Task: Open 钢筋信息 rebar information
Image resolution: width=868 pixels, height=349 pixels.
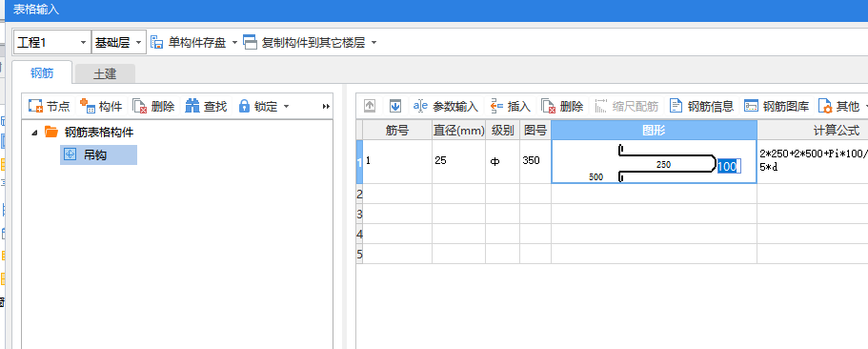Action: coord(701,107)
